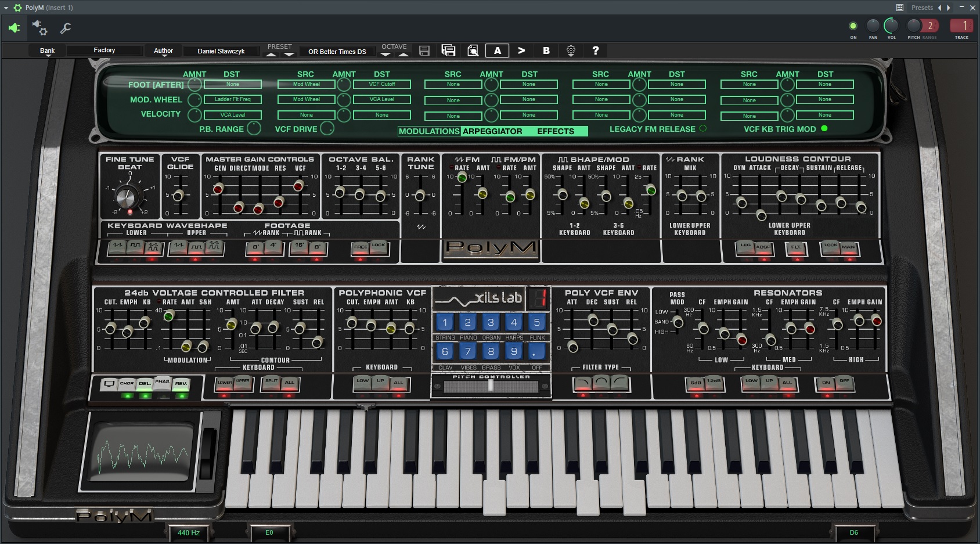
Task: Select preset button 3 ORGAN
Action: [x=491, y=322]
